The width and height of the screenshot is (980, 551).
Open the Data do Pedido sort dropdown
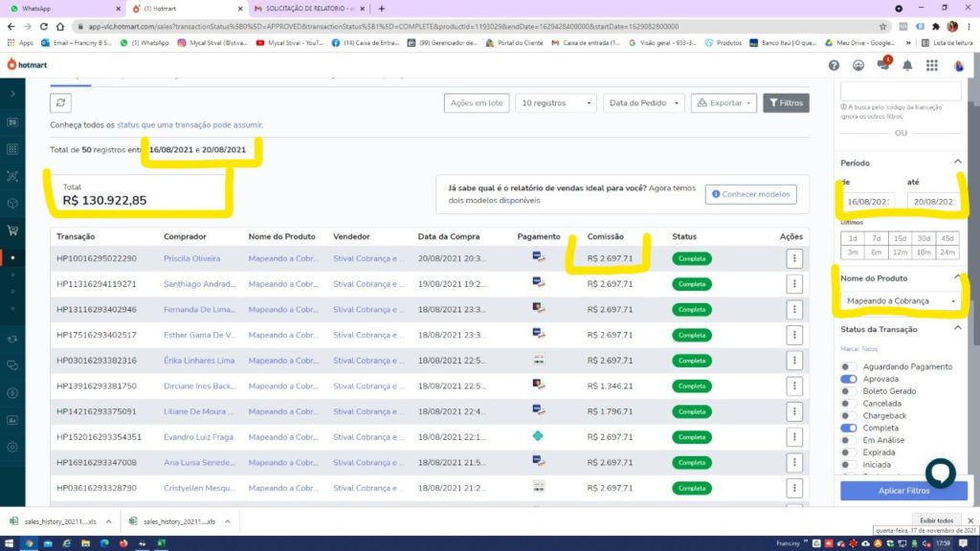(x=644, y=103)
